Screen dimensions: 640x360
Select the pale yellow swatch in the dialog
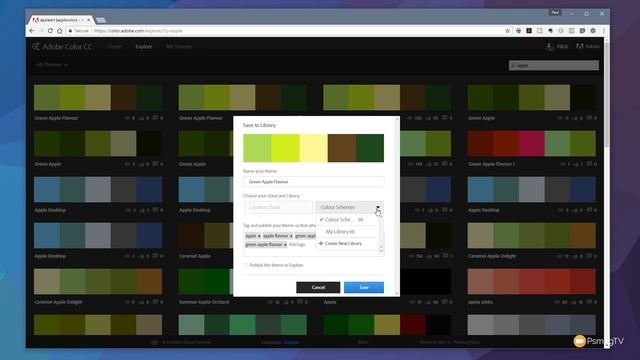pos(313,148)
